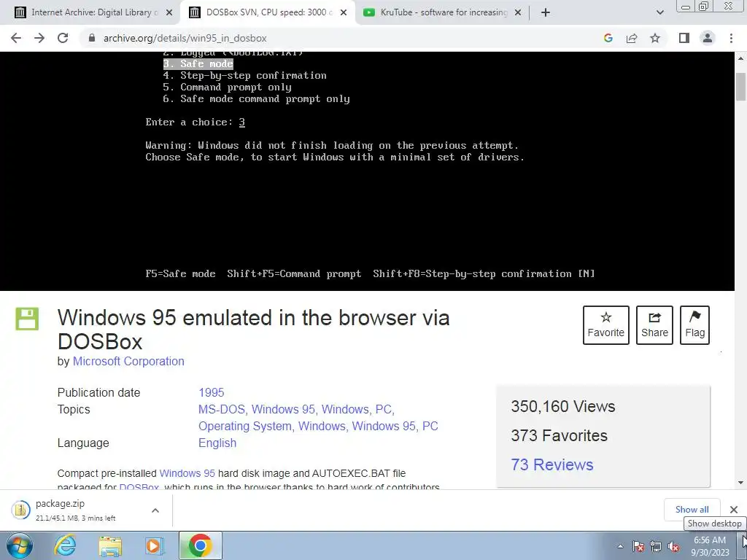Click the scrollbar up arrow
The image size is (747, 560).
tap(740, 58)
